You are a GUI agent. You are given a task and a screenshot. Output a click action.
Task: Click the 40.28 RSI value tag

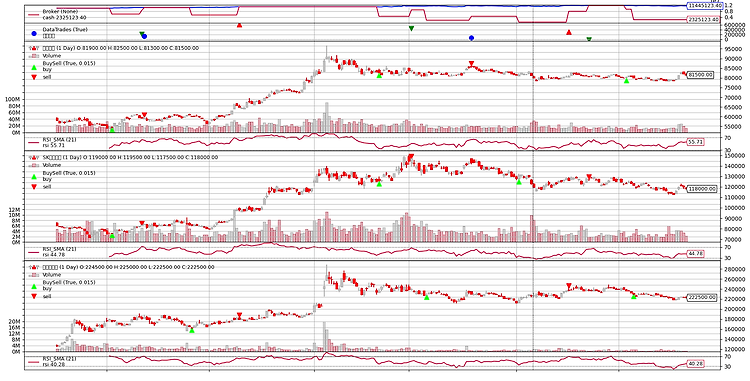[695, 364]
